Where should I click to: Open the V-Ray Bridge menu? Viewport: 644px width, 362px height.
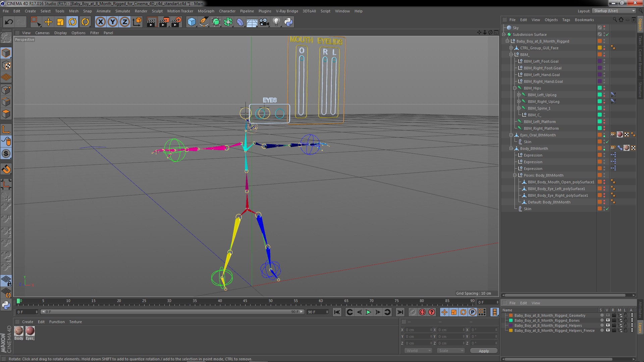[287, 11]
